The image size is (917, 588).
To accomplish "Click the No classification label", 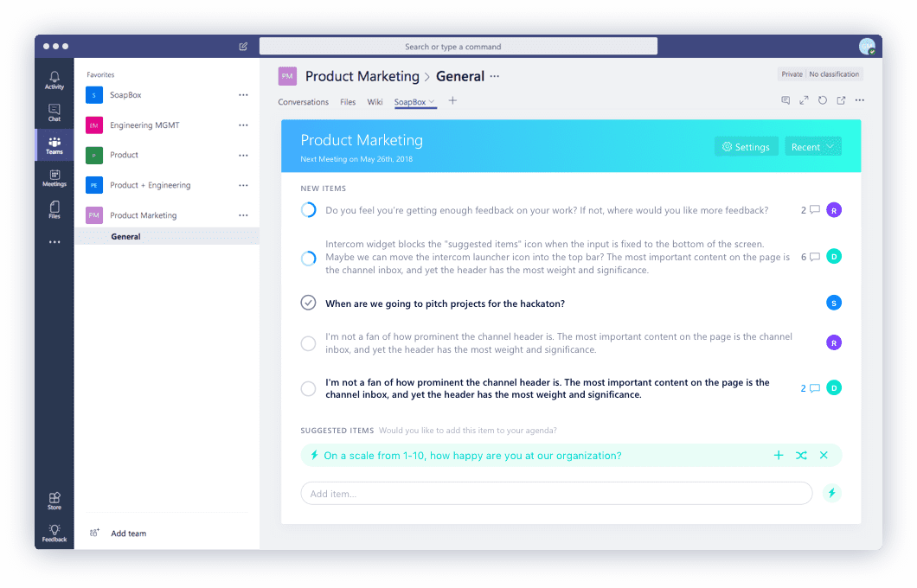I will coord(834,74).
